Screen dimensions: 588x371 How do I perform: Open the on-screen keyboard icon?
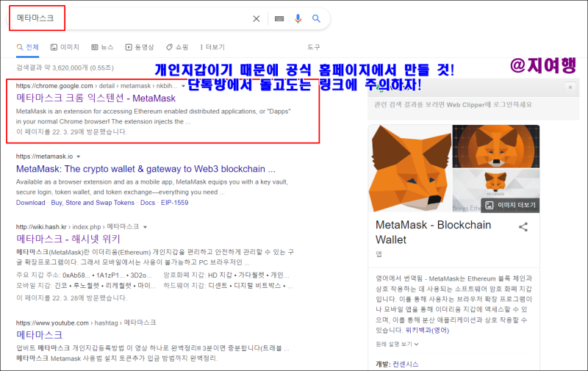[279, 19]
